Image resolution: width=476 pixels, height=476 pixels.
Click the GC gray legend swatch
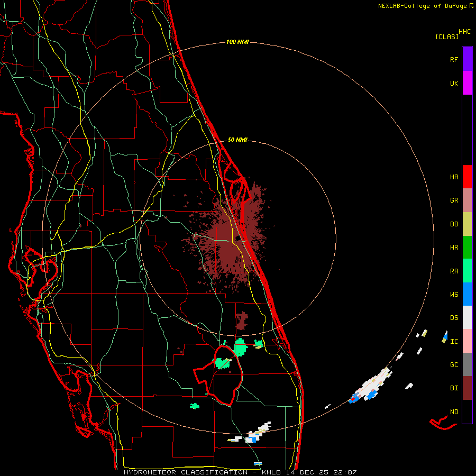click(x=467, y=364)
